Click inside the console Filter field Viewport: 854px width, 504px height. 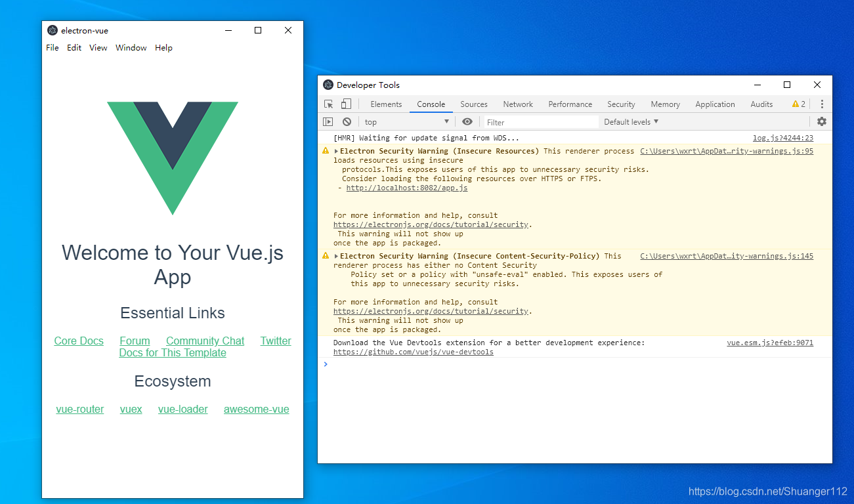pos(538,121)
